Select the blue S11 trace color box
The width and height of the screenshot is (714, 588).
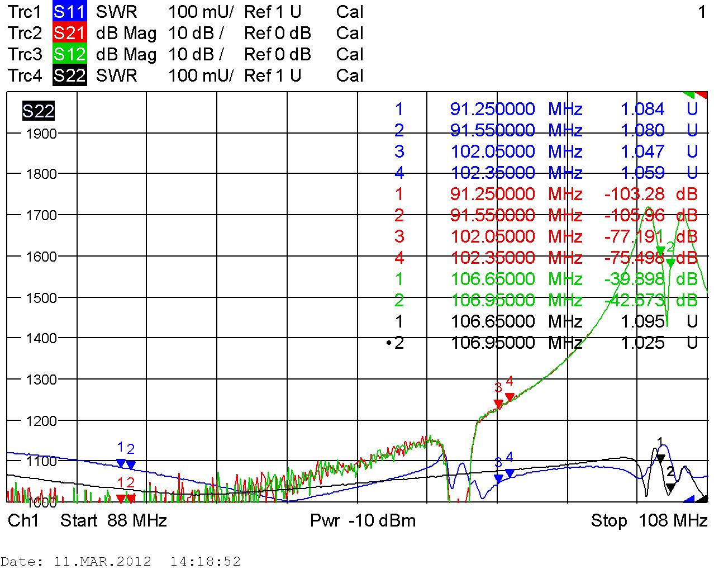click(70, 12)
